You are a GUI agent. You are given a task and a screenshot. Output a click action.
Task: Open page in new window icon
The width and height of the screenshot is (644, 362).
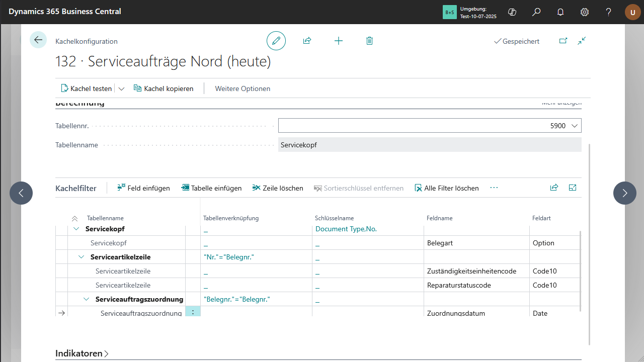[x=563, y=41]
